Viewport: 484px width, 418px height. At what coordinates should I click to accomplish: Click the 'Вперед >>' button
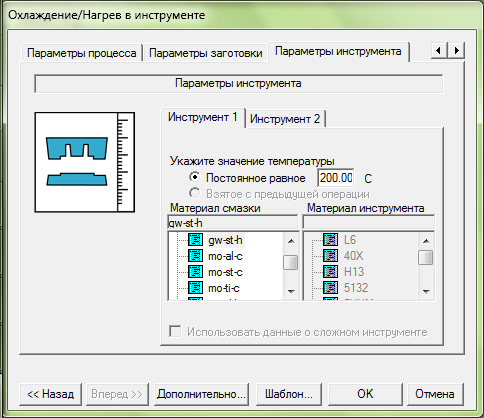click(117, 394)
